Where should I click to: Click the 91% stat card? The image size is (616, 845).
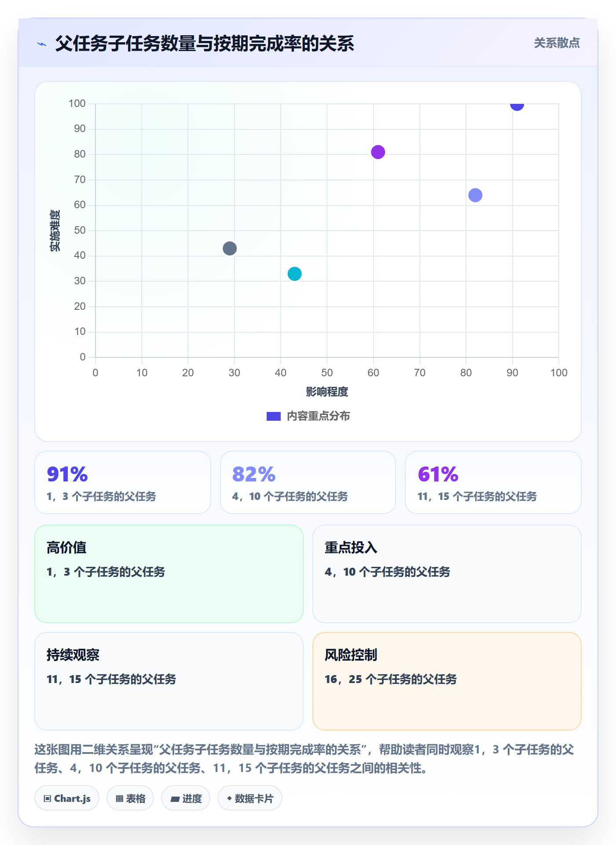pos(123,482)
